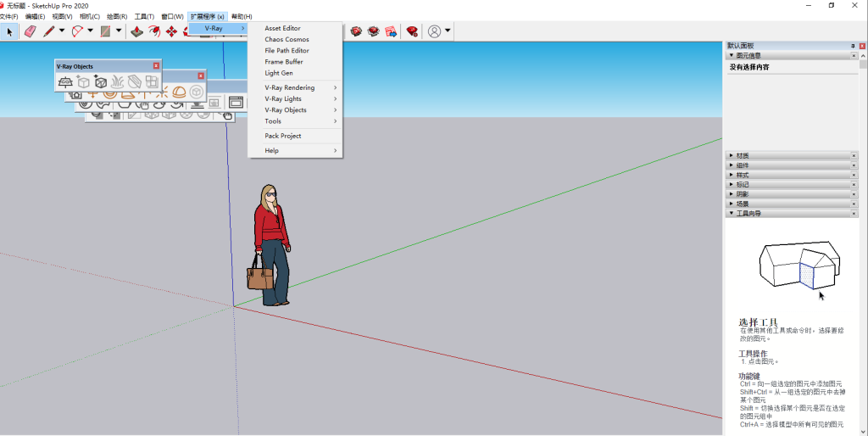Click the woman figure in the viewport

272,246
